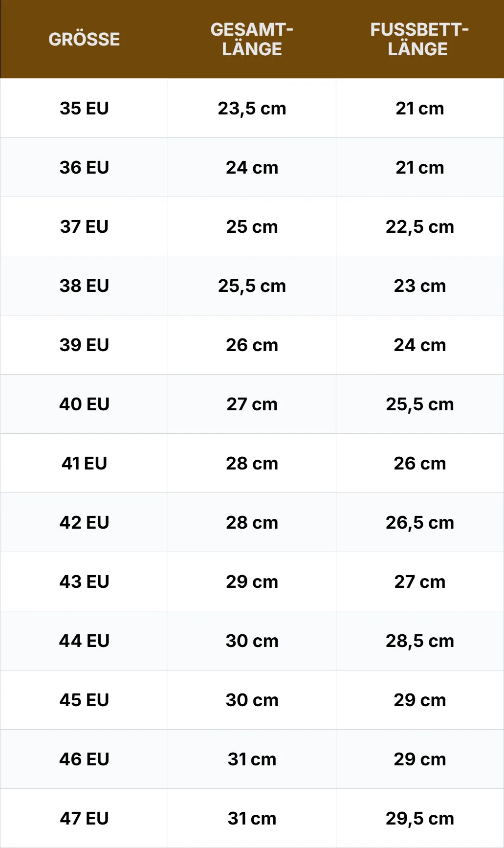Click the GRÖSSE column header
The height and width of the screenshot is (848, 504).
tap(84, 39)
